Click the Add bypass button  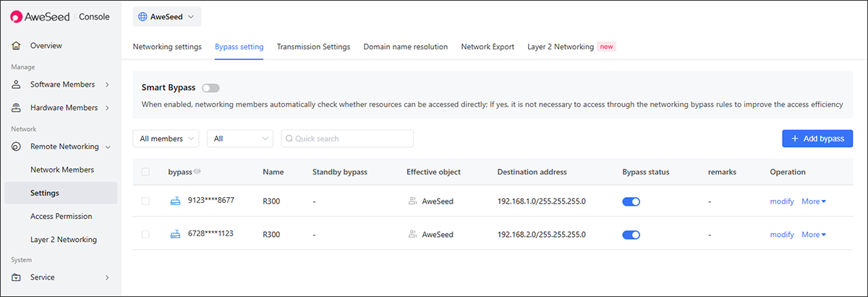(x=817, y=138)
